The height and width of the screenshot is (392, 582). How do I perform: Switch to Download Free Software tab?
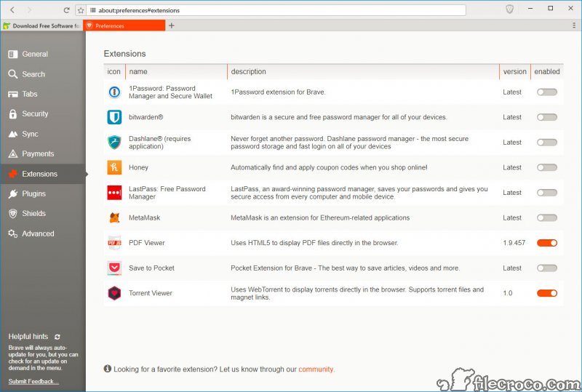point(41,25)
